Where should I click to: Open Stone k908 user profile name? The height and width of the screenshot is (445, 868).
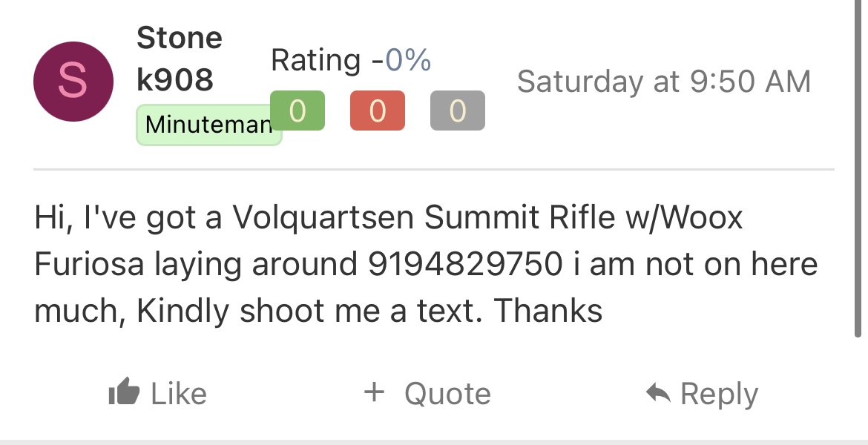click(180, 59)
